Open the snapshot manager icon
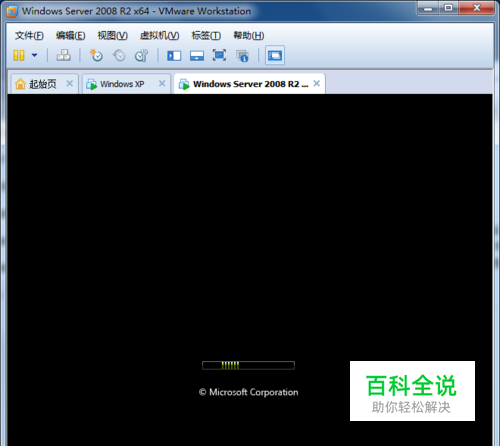The width and height of the screenshot is (500, 446). coord(141,55)
